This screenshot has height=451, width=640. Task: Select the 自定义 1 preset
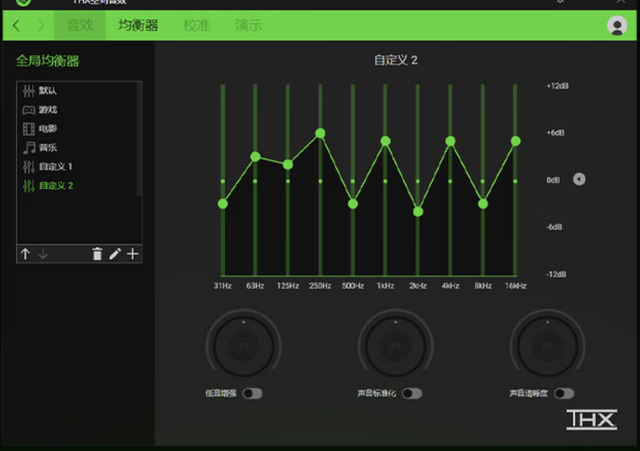(x=55, y=166)
